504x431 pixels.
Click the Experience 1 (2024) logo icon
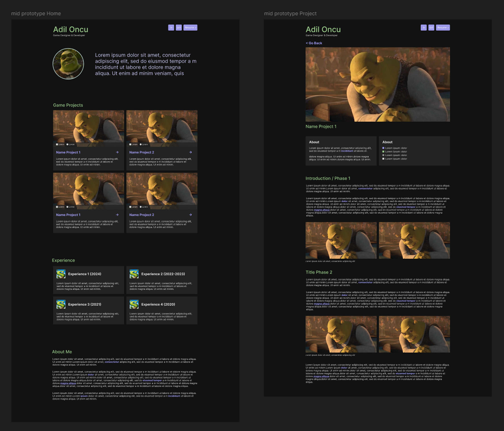pyautogui.click(x=61, y=274)
